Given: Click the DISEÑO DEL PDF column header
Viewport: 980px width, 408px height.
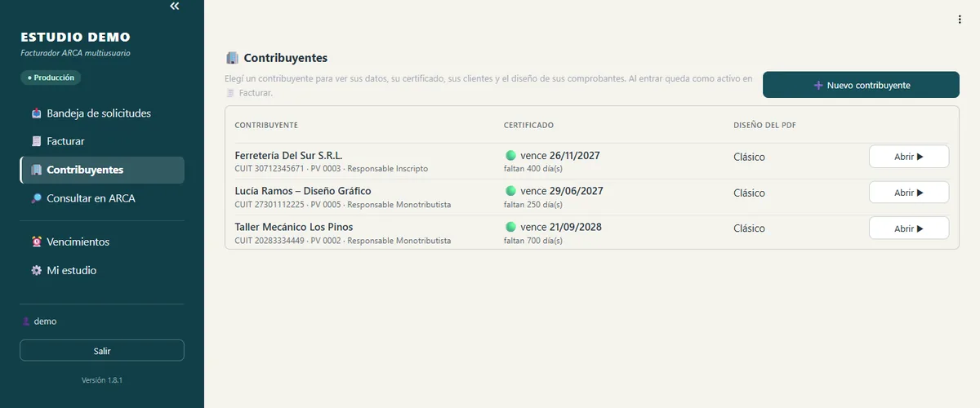Looking at the screenshot, I should tap(766, 125).
